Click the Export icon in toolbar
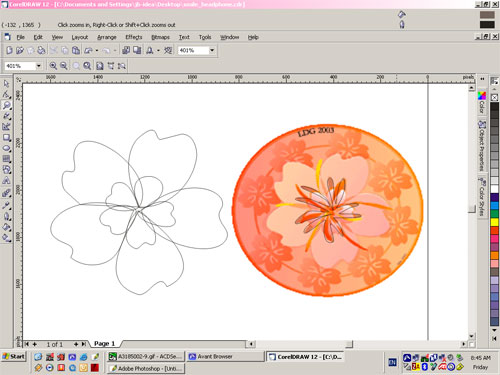500x375 pixels. point(137,50)
